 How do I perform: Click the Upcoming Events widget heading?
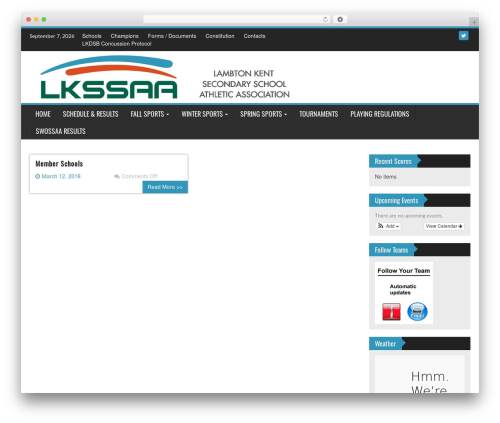(396, 200)
